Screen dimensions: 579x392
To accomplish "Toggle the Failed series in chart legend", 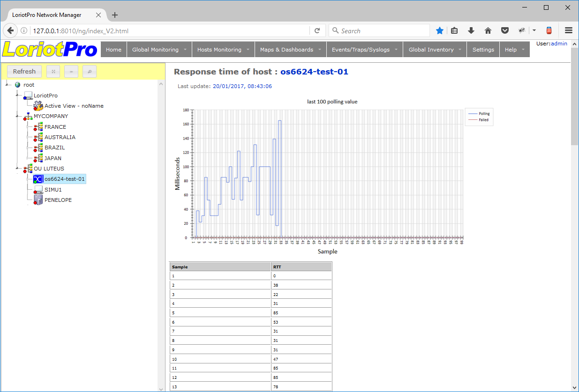I will click(x=478, y=120).
